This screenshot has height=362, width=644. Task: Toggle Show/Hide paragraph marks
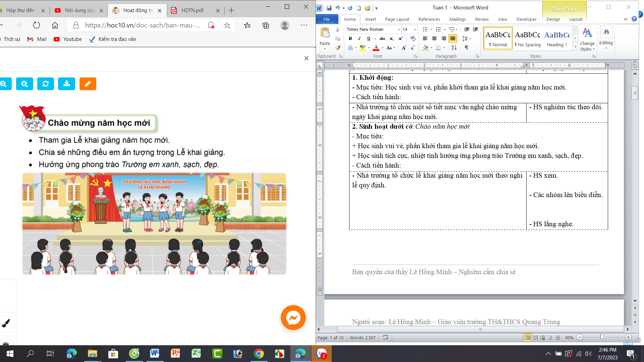pyautogui.click(x=467, y=48)
